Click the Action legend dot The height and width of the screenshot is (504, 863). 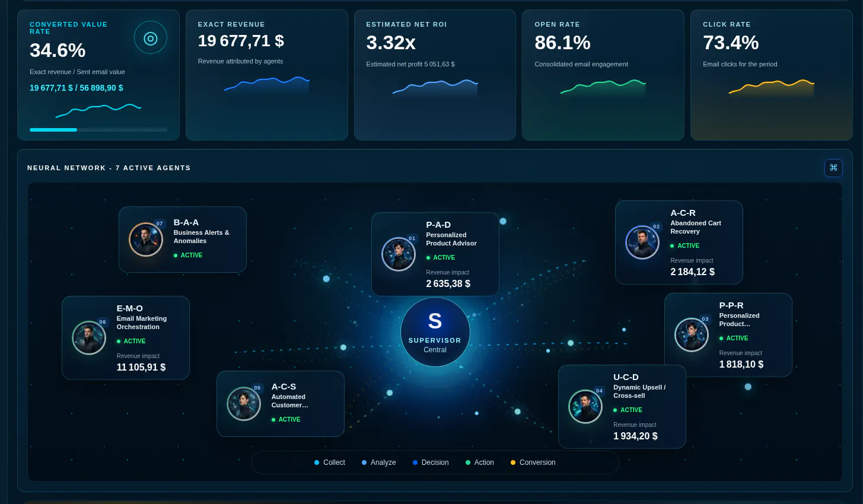(468, 462)
